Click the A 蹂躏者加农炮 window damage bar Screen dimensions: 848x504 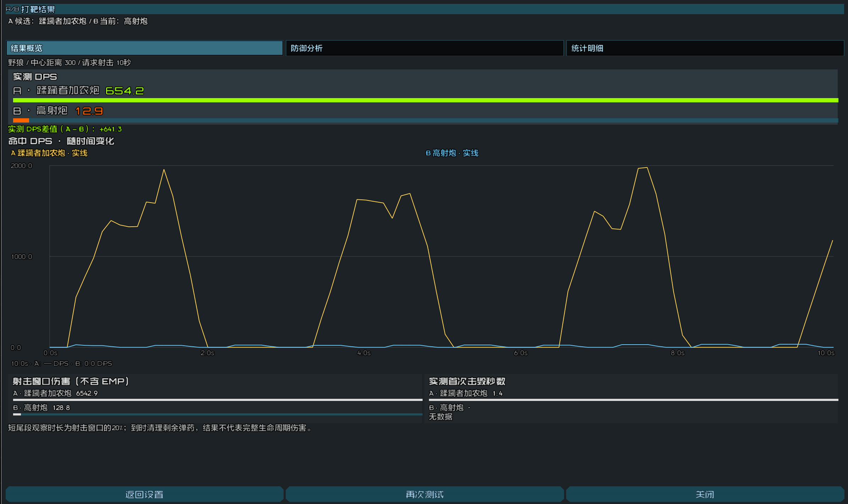218,400
